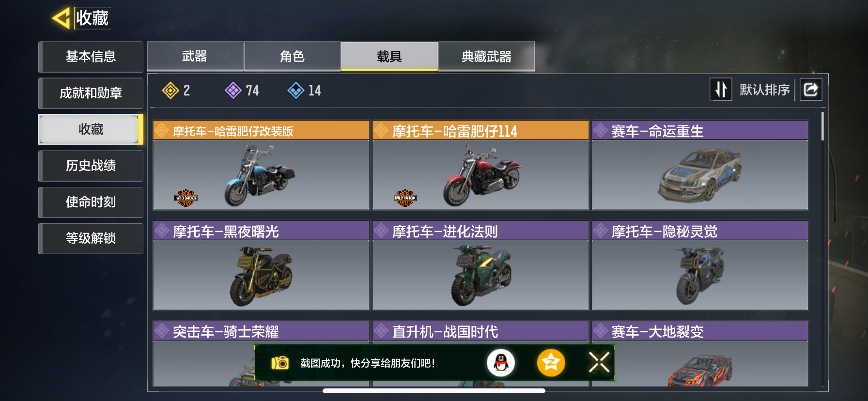The image size is (868, 401).
Task: Select the 成就和勋章 sidebar entry
Action: 91,93
